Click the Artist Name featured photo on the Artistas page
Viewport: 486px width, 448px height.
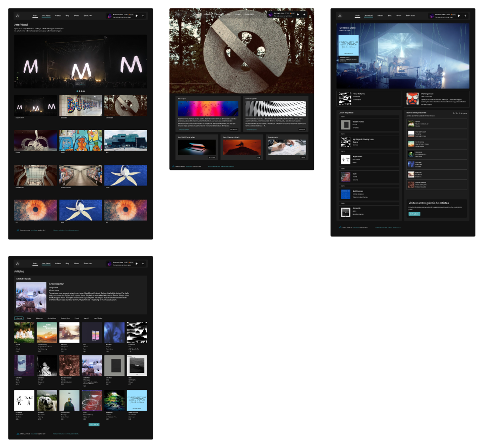[x=31, y=297]
